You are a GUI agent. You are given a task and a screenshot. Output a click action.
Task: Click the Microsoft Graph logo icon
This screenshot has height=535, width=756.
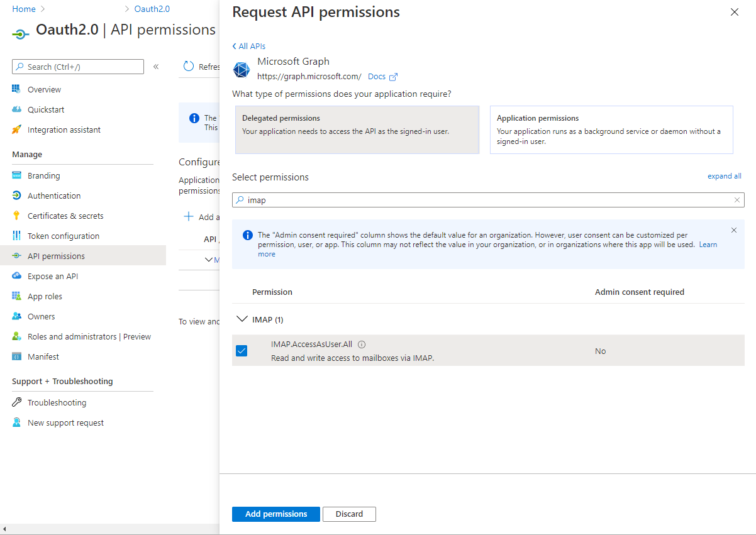[242, 70]
